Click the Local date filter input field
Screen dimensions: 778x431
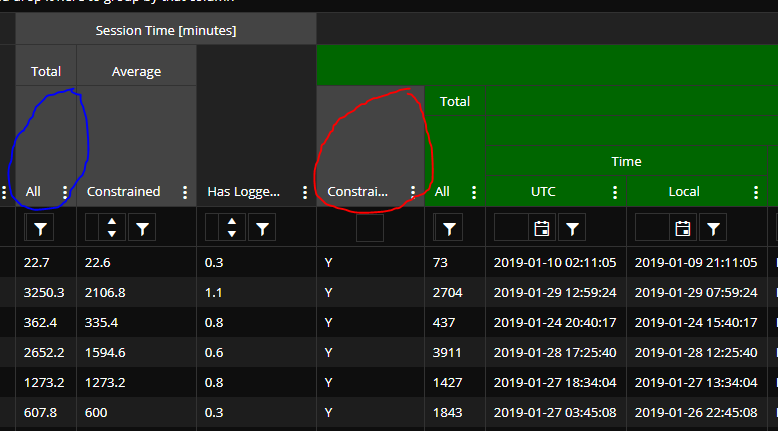click(652, 228)
